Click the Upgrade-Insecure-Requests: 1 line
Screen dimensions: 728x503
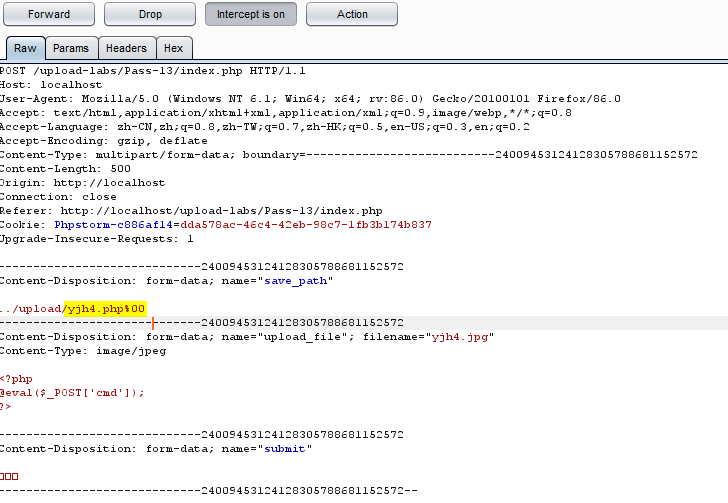click(97, 239)
